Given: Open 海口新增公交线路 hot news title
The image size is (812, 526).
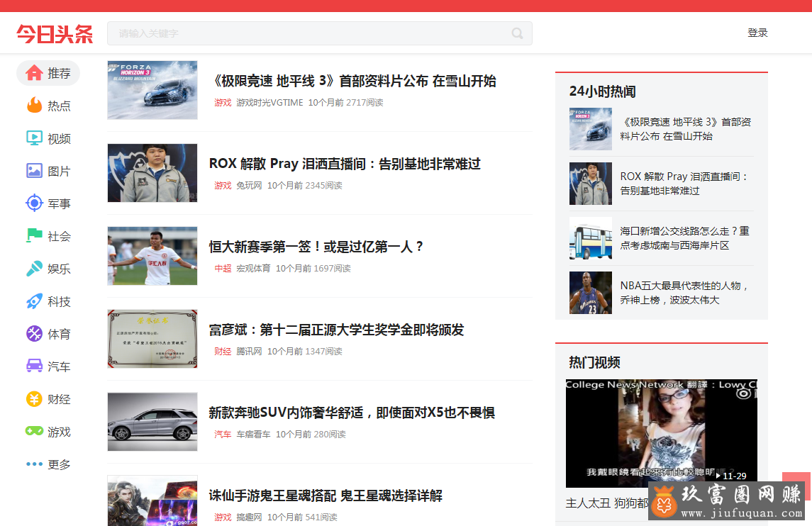Looking at the screenshot, I should tap(684, 238).
